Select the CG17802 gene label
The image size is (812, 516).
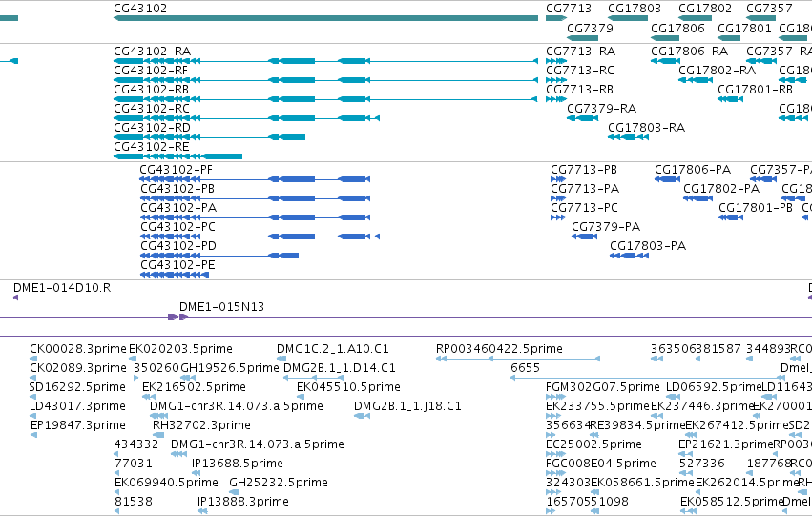[705, 9]
